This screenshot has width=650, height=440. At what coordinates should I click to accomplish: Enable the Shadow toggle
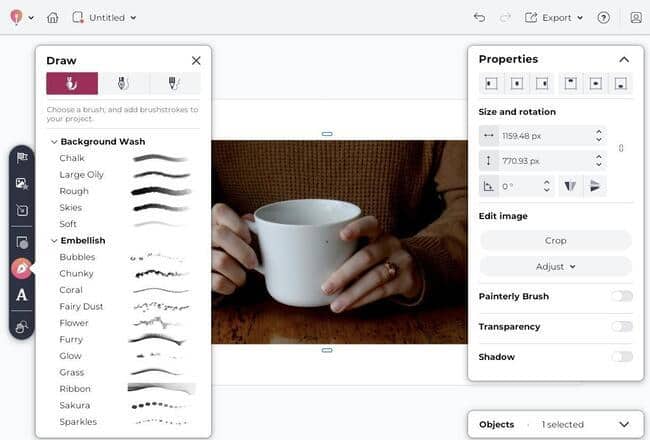(x=622, y=356)
